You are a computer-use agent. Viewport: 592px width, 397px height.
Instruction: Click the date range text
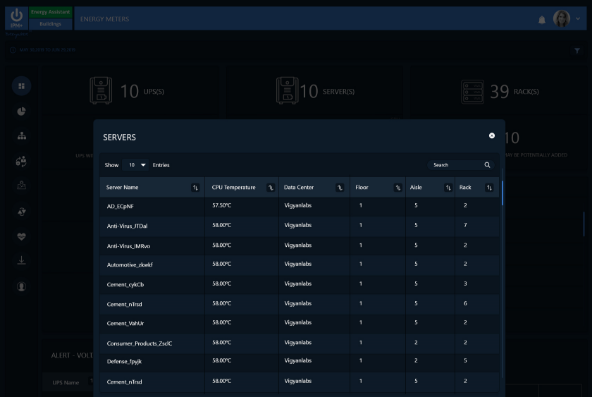[47, 50]
